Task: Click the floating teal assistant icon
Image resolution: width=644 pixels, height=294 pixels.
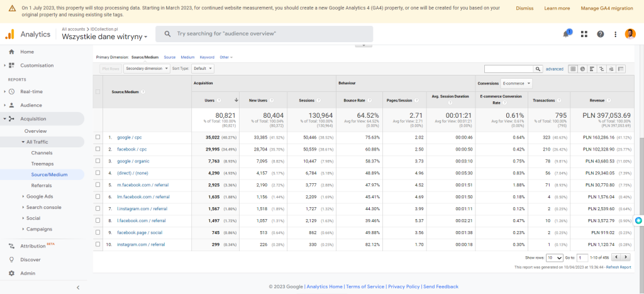Action: (x=638, y=221)
